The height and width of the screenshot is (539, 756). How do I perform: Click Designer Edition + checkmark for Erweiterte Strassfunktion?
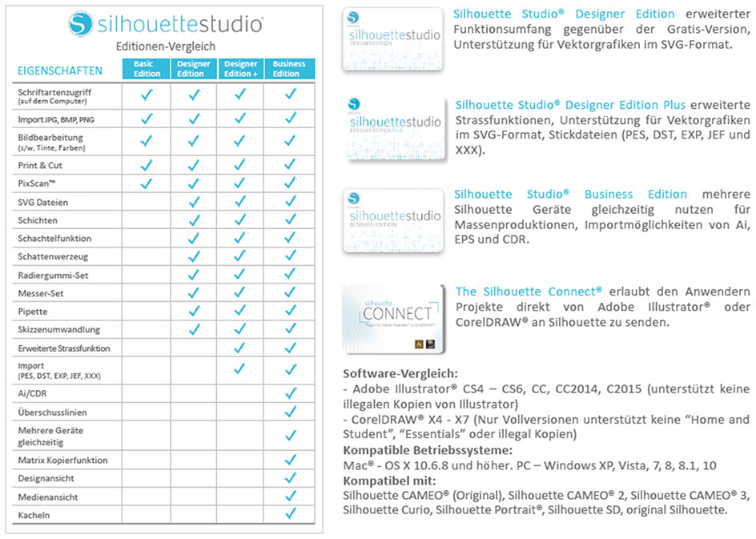(239, 347)
